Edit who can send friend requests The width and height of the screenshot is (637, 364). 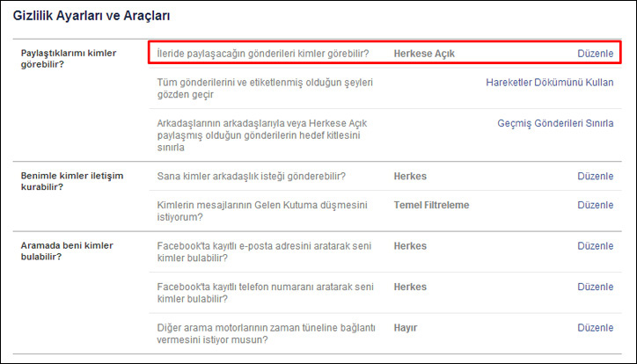coord(595,176)
